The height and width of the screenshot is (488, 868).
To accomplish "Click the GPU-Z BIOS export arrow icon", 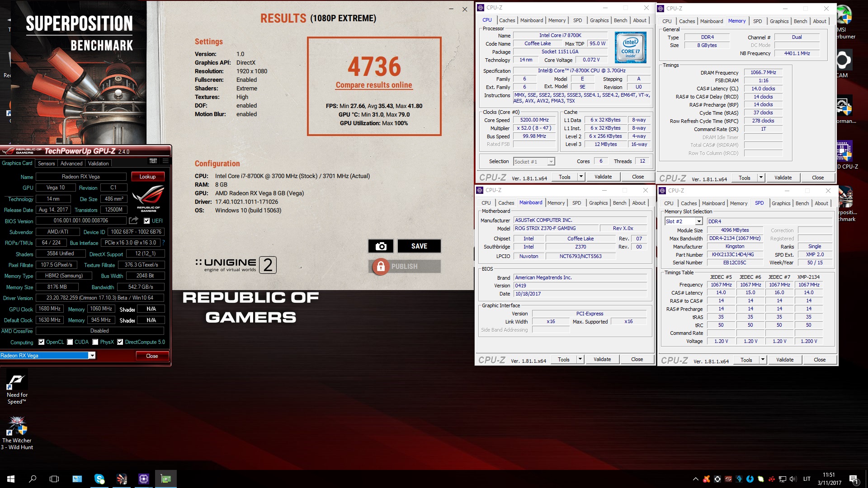I will (x=133, y=221).
